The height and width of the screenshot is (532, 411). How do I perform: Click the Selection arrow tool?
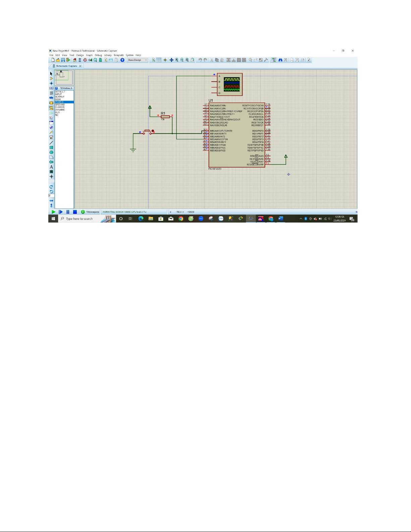point(51,74)
